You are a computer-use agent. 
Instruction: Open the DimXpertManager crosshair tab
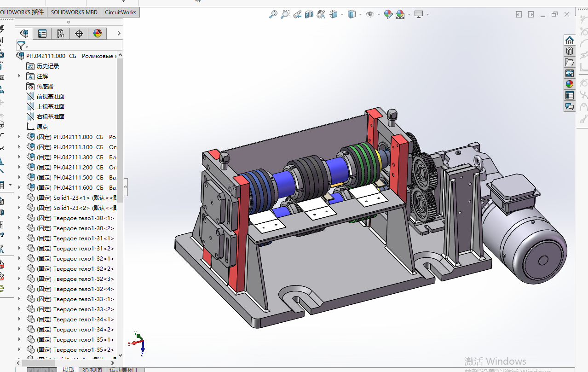[x=79, y=33]
